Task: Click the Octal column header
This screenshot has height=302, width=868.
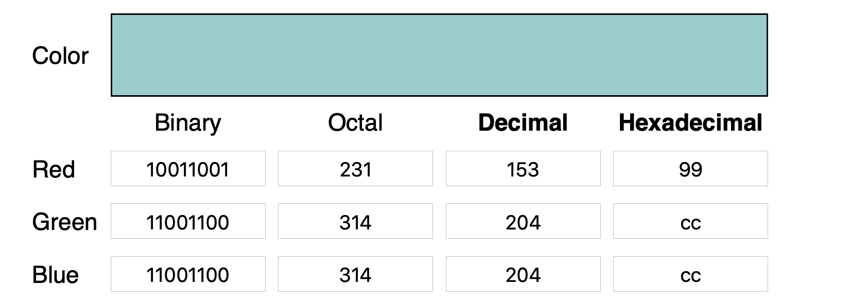Action: tap(355, 123)
